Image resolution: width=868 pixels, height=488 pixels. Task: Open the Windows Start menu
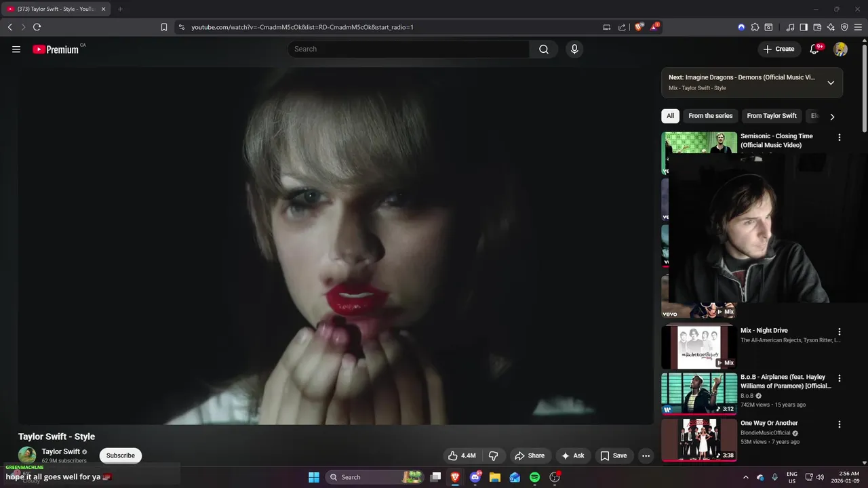314,477
